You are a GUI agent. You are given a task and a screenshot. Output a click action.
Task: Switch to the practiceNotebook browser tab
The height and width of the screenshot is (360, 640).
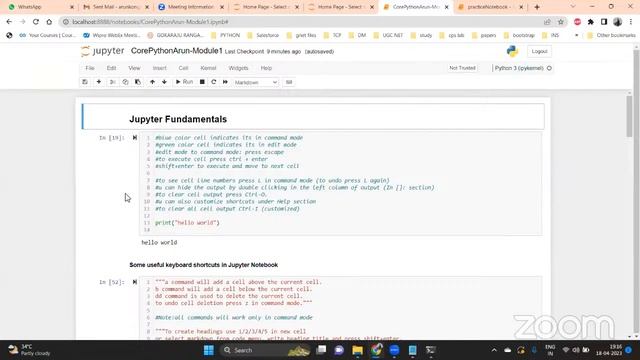coord(490,7)
